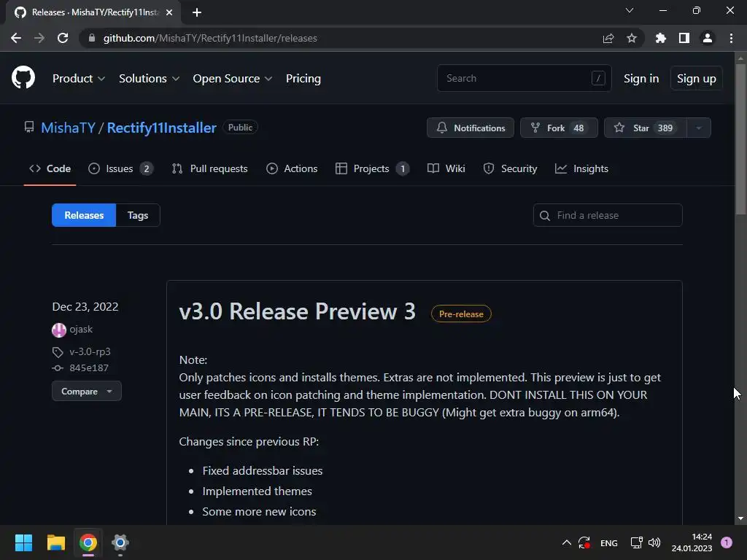Click the ojask avatar image
747x560 pixels.
(x=58, y=330)
